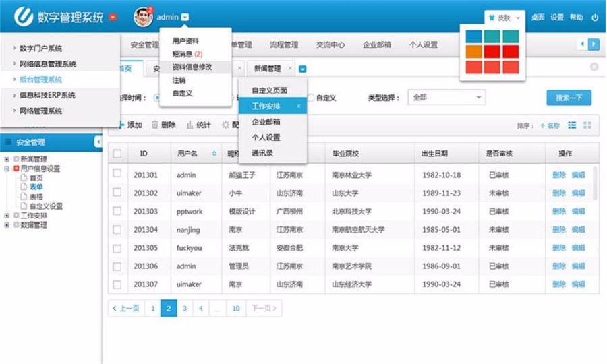This screenshot has height=364, width=607.
Task: Click the 数字管理系统 logo icon
Action: tap(24, 16)
